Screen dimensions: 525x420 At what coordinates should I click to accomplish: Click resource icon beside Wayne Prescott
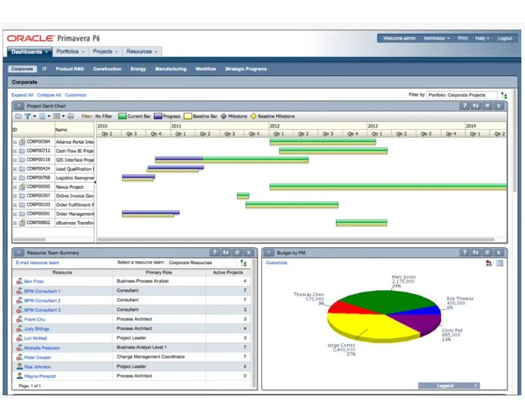(20, 376)
